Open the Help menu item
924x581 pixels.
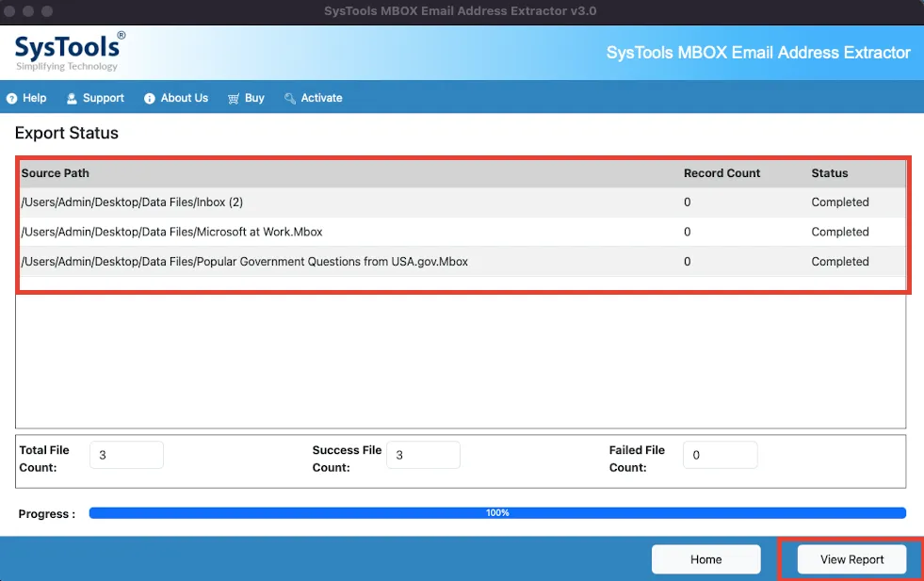[26, 98]
